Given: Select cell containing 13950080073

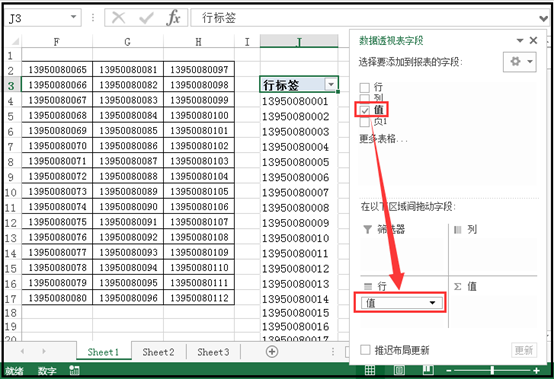Looking at the screenshot, I should pos(57,191).
